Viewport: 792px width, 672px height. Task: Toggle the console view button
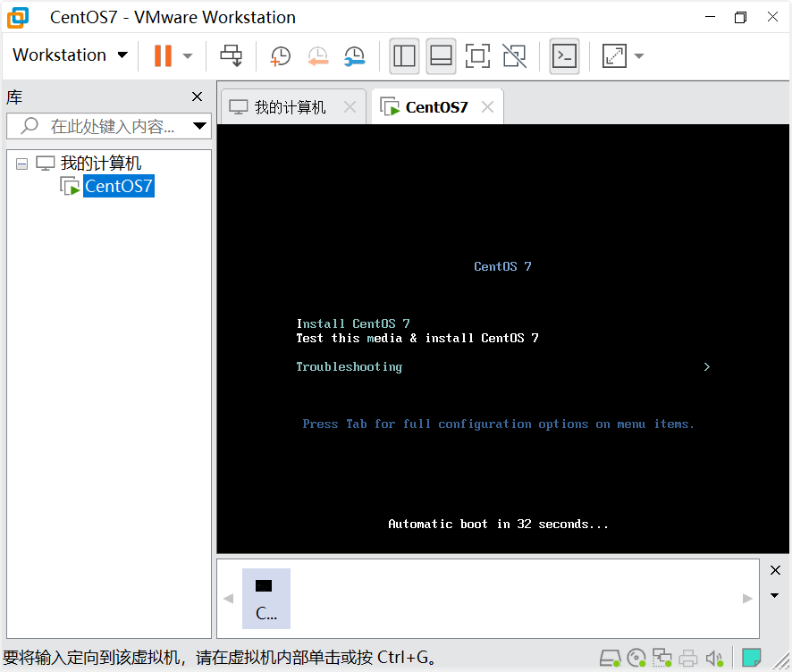tap(564, 55)
